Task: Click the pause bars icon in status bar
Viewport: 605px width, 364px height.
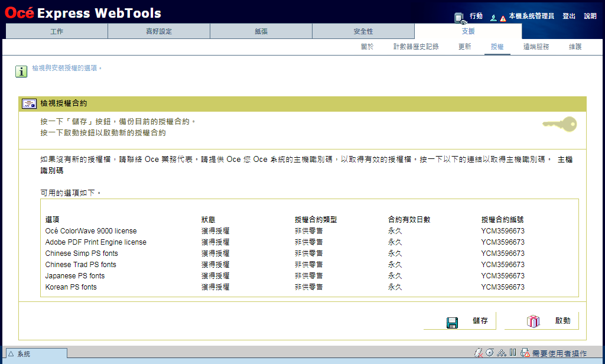Action: (x=513, y=352)
